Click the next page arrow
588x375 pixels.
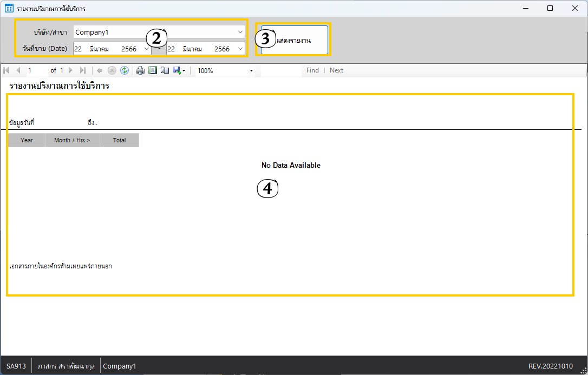tap(70, 70)
